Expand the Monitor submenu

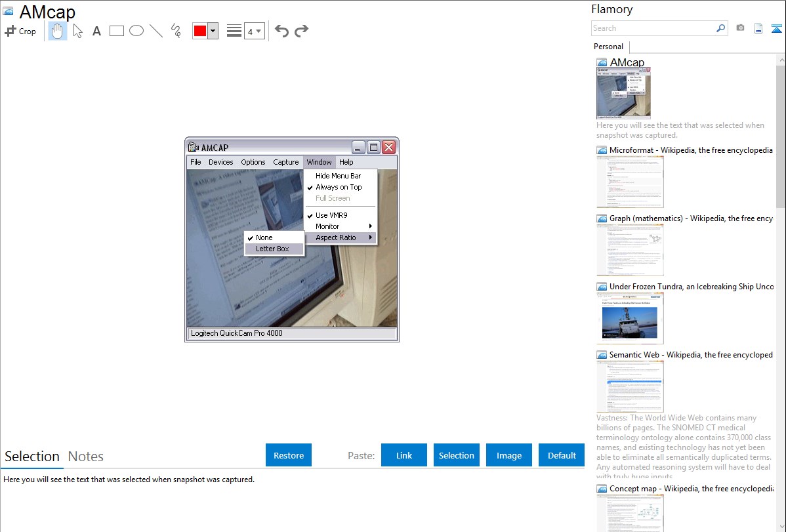click(341, 226)
